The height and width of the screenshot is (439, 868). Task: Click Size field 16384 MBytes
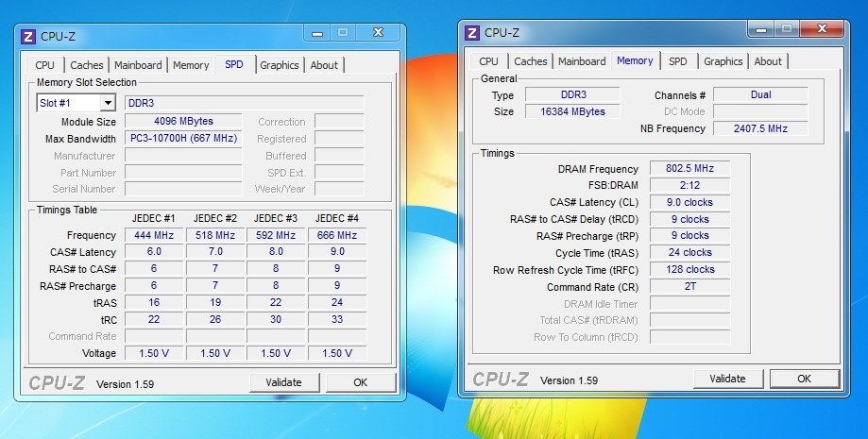(x=572, y=111)
